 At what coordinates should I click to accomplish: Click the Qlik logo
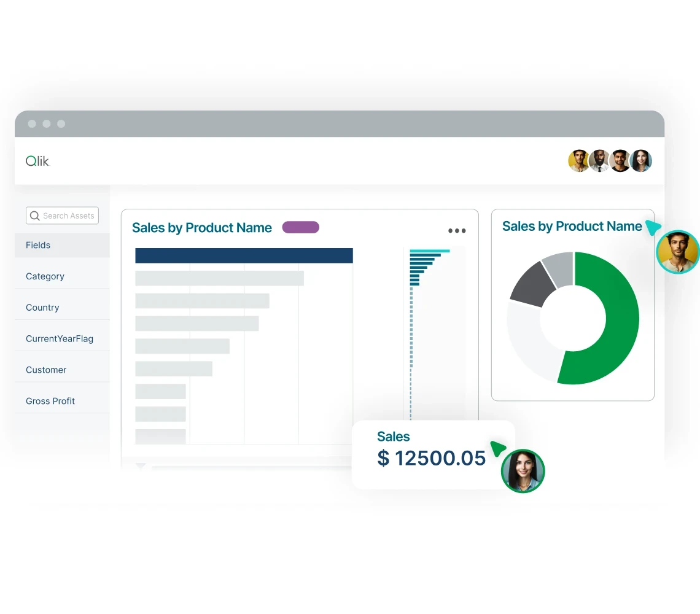coord(37,161)
